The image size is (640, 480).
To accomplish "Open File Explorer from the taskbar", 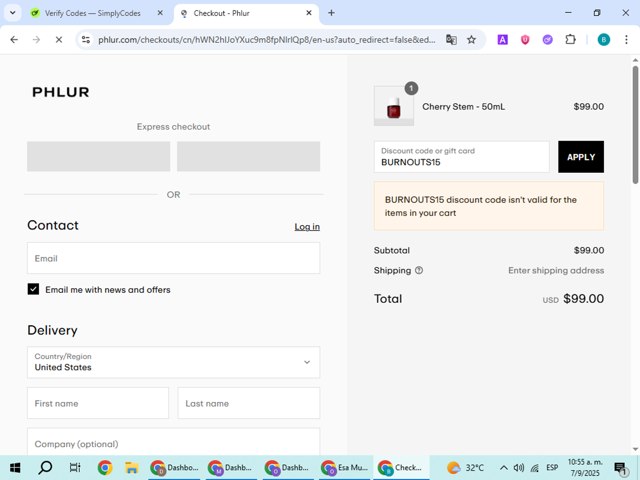I will pyautogui.click(x=131, y=468).
